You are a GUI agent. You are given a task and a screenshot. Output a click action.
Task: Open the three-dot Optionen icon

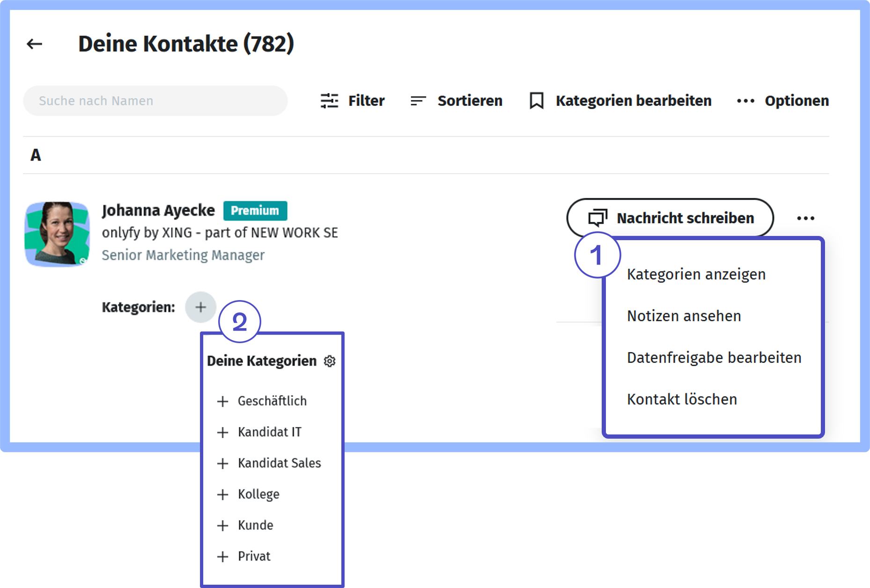coord(745,101)
